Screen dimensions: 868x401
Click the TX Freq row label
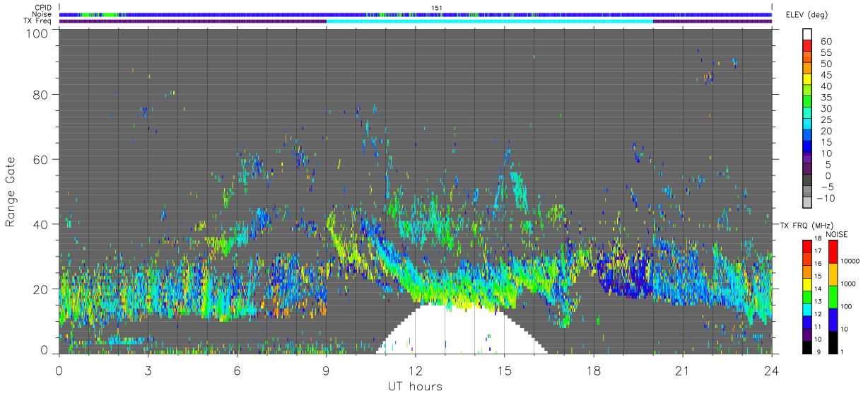[39, 21]
